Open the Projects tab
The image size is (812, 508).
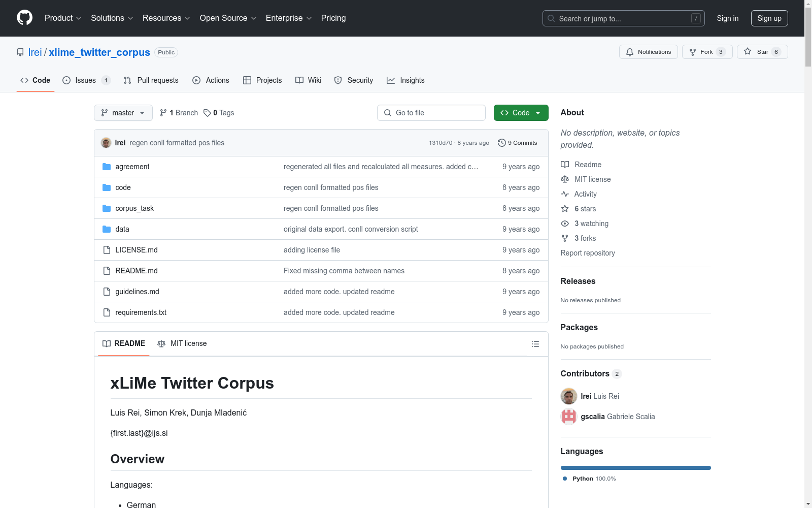[262, 80]
